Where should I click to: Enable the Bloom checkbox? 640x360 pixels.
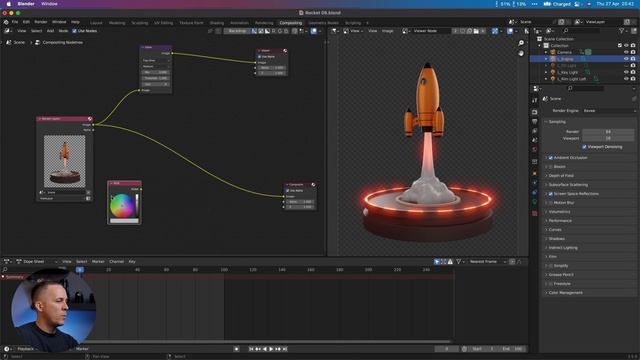click(551, 167)
